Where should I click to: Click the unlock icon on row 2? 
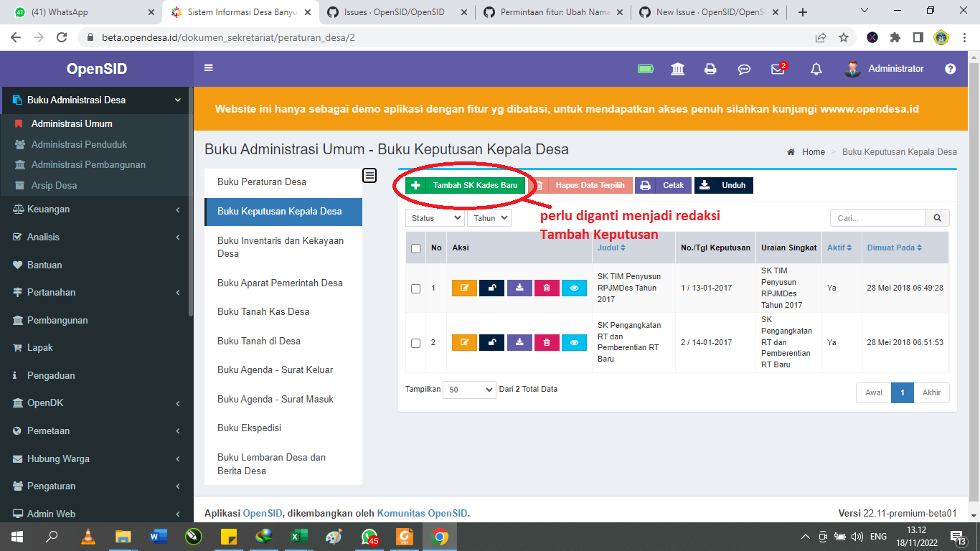click(491, 342)
